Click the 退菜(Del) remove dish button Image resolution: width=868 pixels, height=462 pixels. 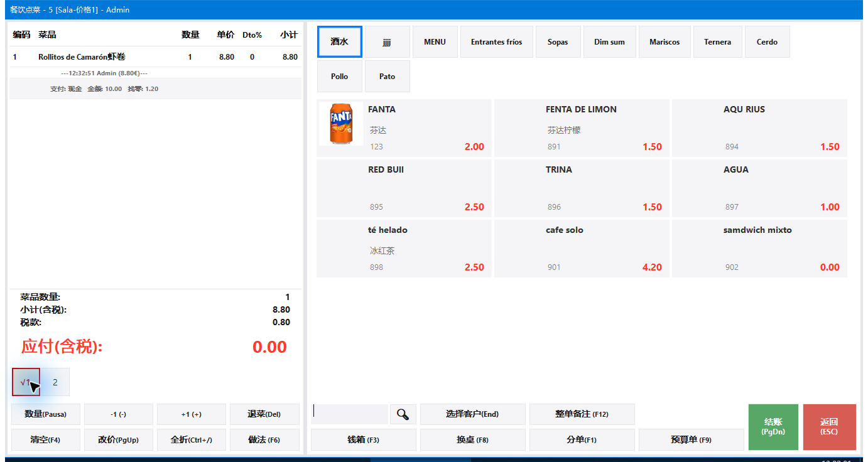(264, 414)
